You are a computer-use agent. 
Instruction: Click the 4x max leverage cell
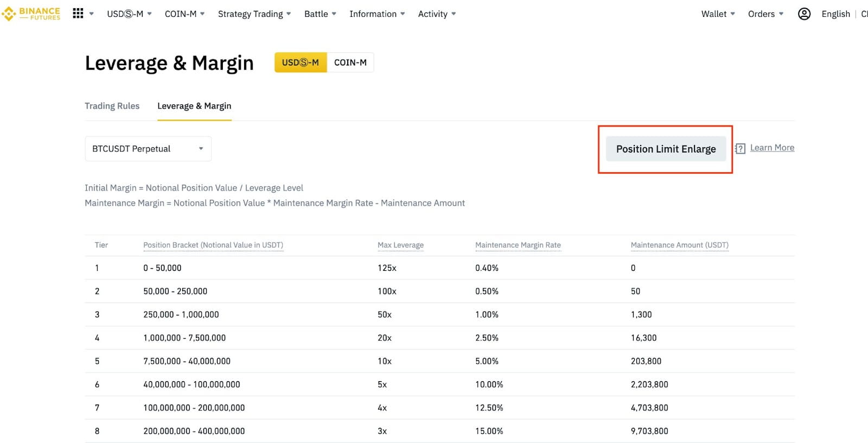382,408
